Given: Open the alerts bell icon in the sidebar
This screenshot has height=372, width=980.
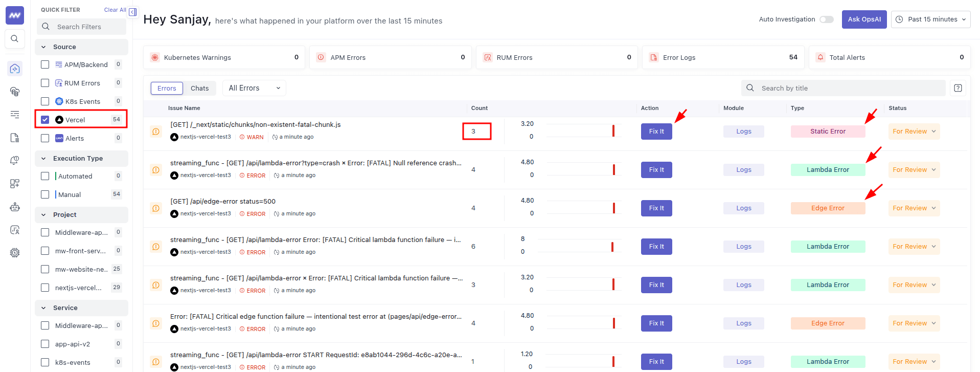Looking at the screenshot, I should tap(15, 161).
